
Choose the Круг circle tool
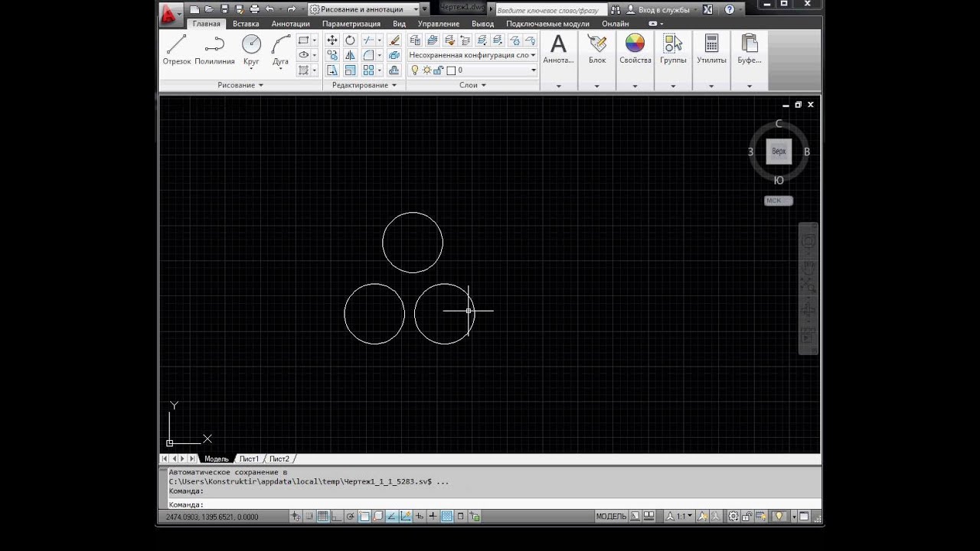pyautogui.click(x=251, y=51)
